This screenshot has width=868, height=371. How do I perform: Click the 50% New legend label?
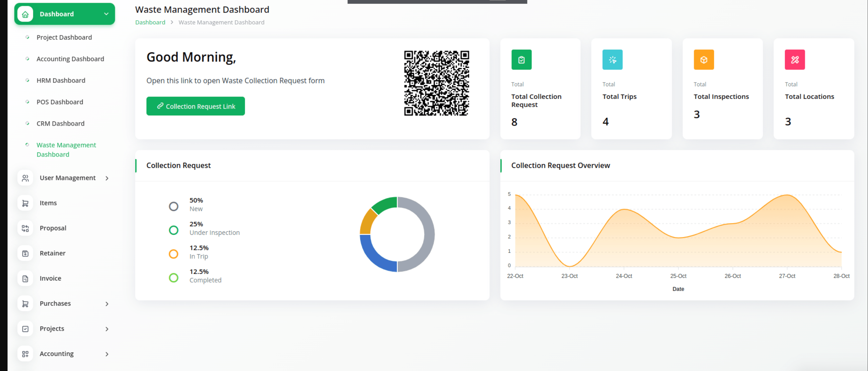pyautogui.click(x=196, y=205)
